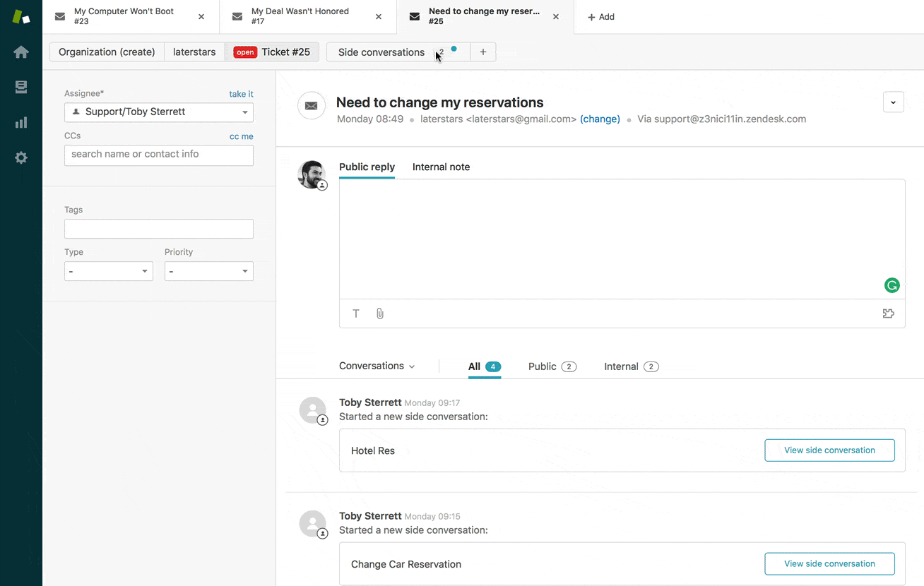Click View side conversation for Hotel Res
Viewport: 924px width, 586px height.
pyautogui.click(x=829, y=450)
